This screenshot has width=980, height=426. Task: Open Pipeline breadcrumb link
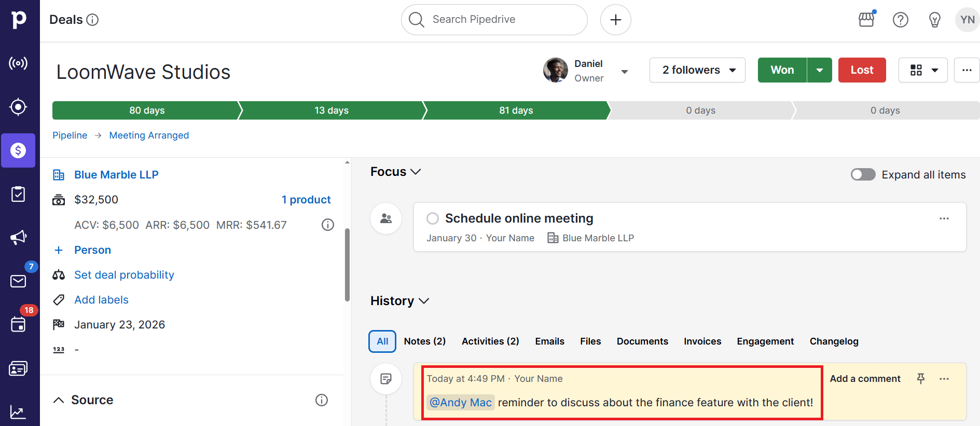(70, 135)
